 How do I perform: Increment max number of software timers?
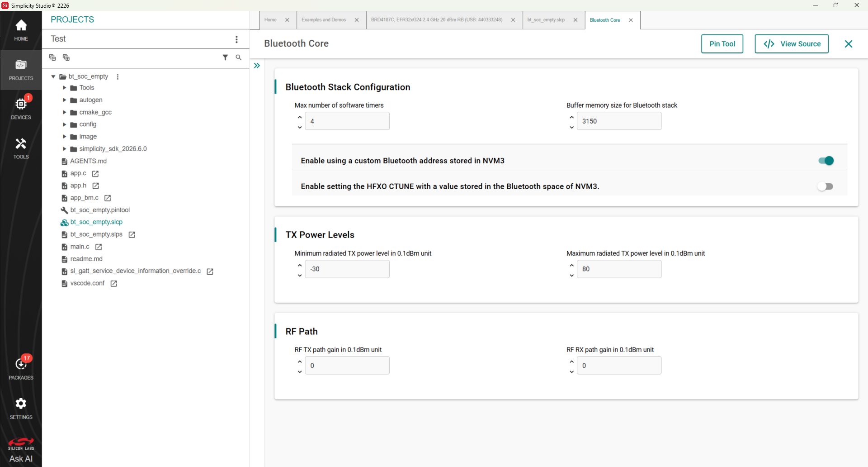(300, 117)
